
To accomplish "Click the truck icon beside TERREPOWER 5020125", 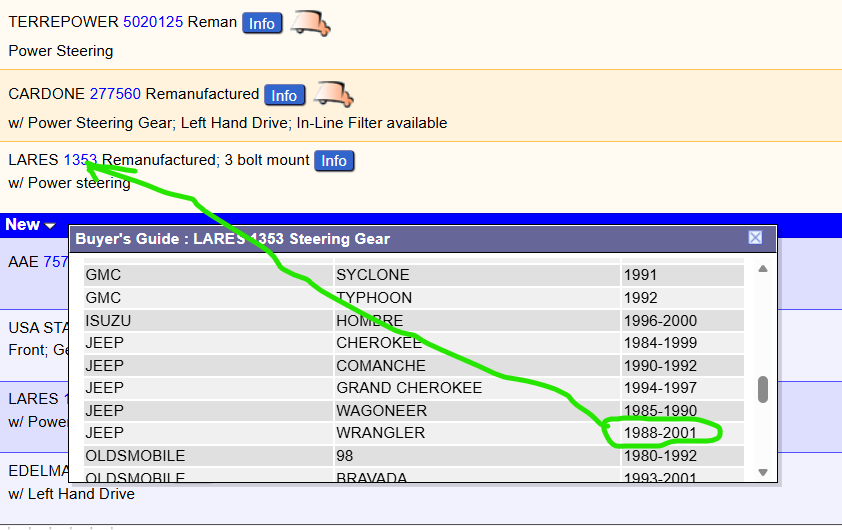I will point(310,23).
